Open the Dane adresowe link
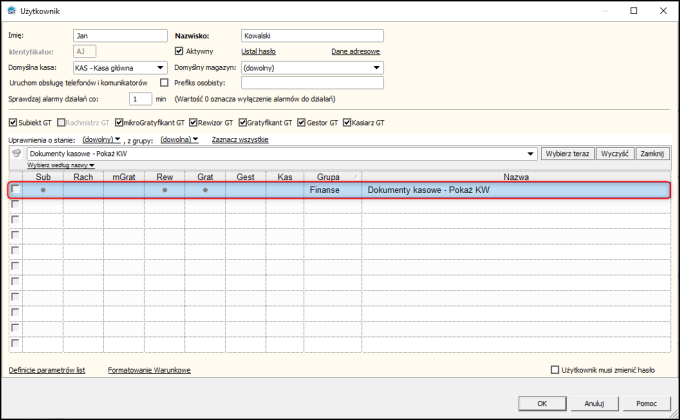 pos(356,51)
